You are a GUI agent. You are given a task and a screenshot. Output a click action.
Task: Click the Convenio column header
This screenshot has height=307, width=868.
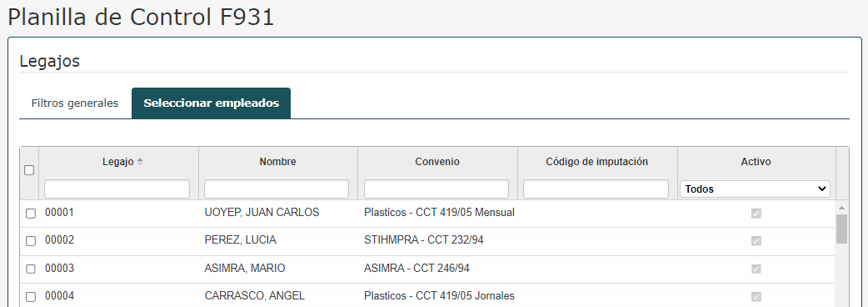pos(437,162)
